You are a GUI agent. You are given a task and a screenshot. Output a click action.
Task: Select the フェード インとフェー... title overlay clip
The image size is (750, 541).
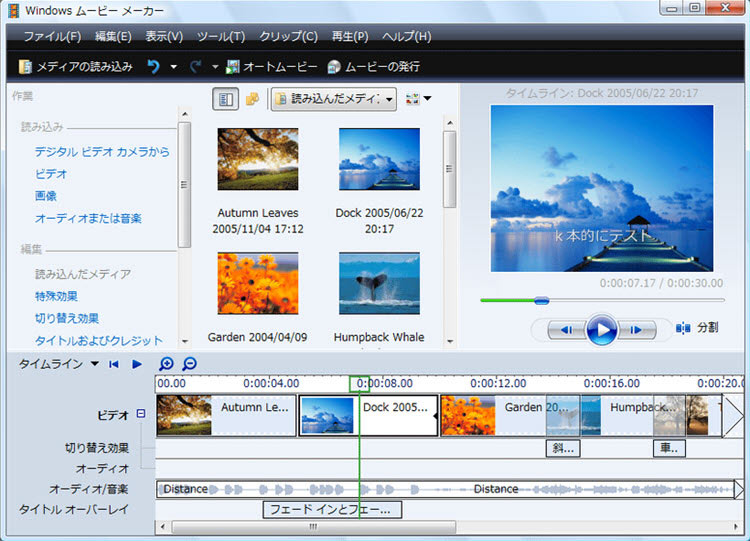click(x=332, y=510)
